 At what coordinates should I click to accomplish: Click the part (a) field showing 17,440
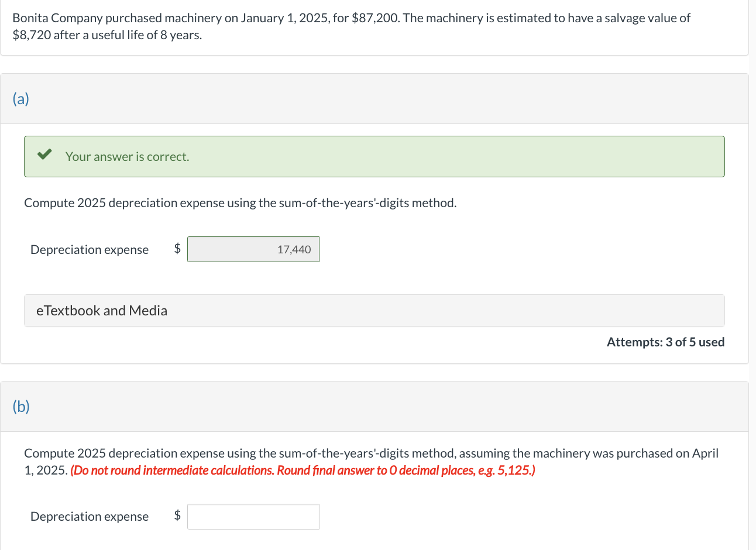(253, 250)
